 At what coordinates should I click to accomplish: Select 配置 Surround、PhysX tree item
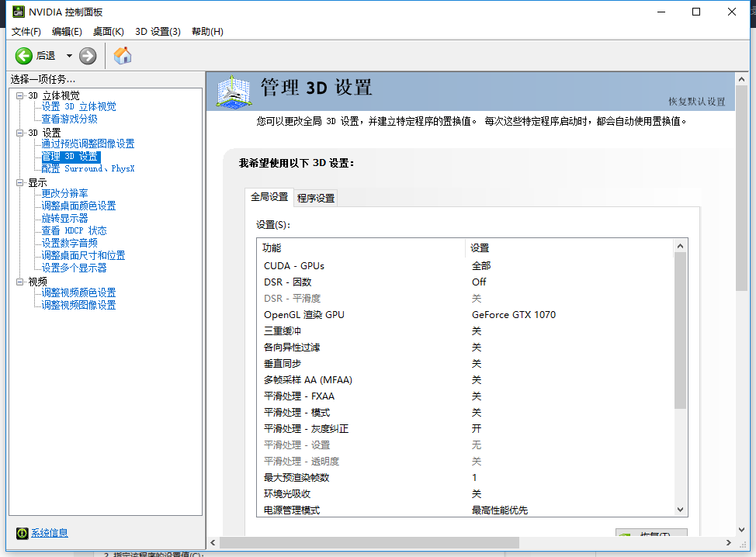[x=88, y=168]
